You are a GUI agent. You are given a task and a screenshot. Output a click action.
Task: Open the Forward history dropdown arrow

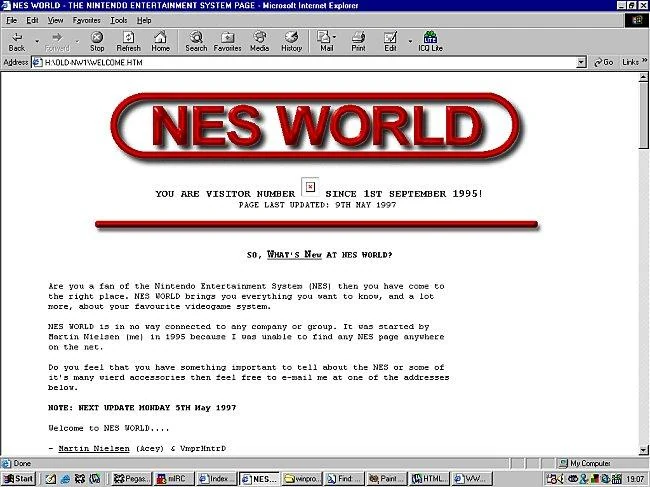[x=77, y=41]
